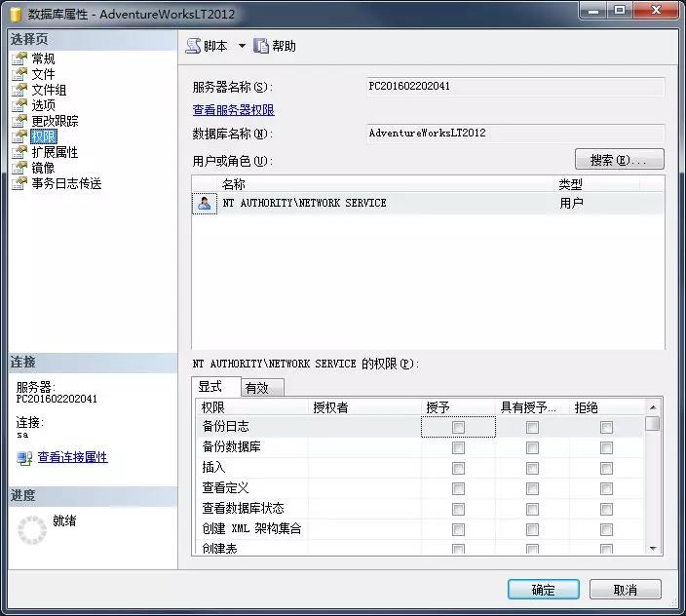Viewport: 686px width, 616px height.
Task: Click the database properties title icon
Action: click(x=16, y=14)
